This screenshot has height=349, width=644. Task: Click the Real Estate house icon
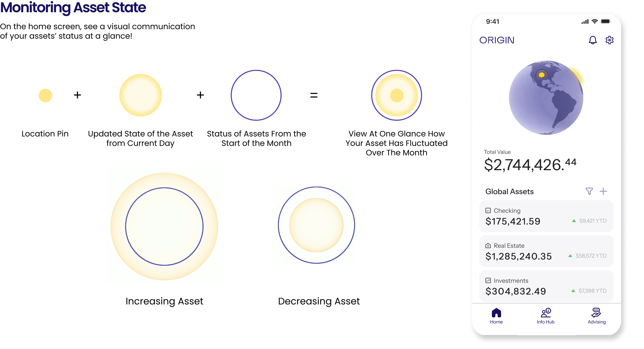pyautogui.click(x=488, y=246)
